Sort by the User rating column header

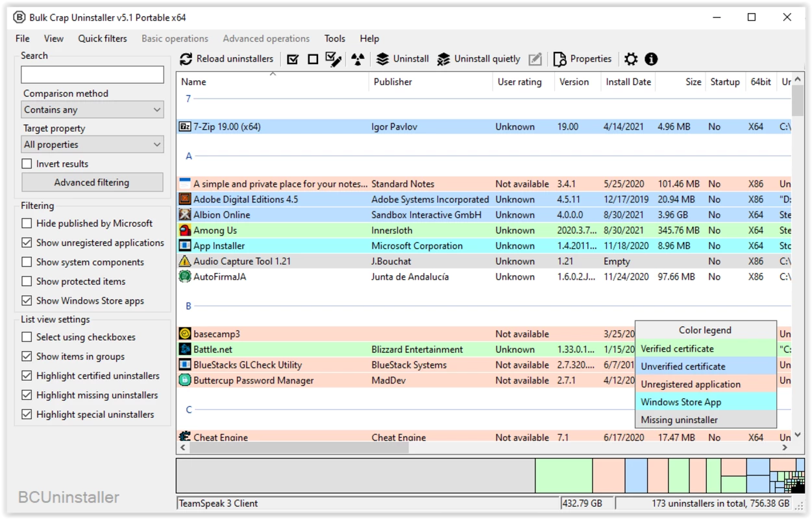(523, 82)
